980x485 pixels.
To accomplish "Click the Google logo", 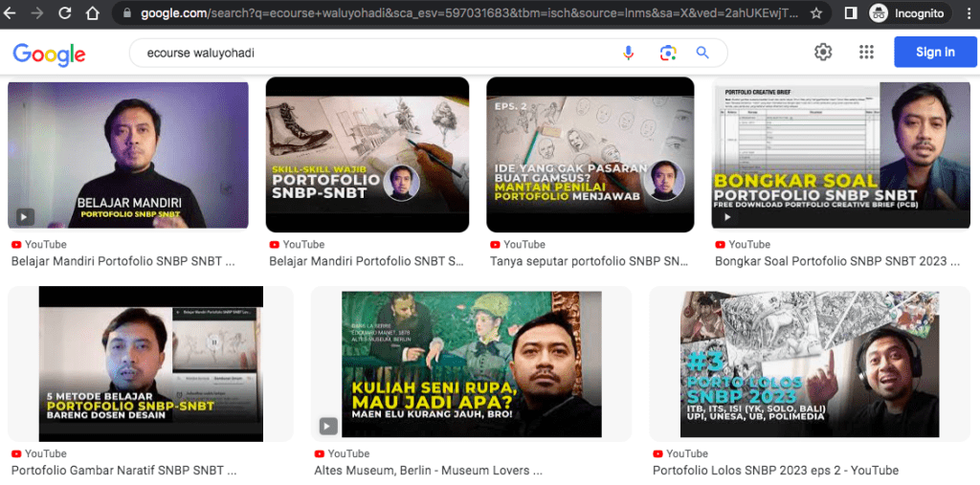I will (49, 55).
